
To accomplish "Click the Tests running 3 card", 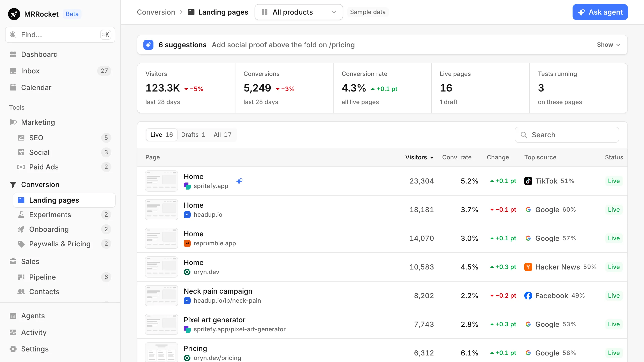I will coord(579,88).
